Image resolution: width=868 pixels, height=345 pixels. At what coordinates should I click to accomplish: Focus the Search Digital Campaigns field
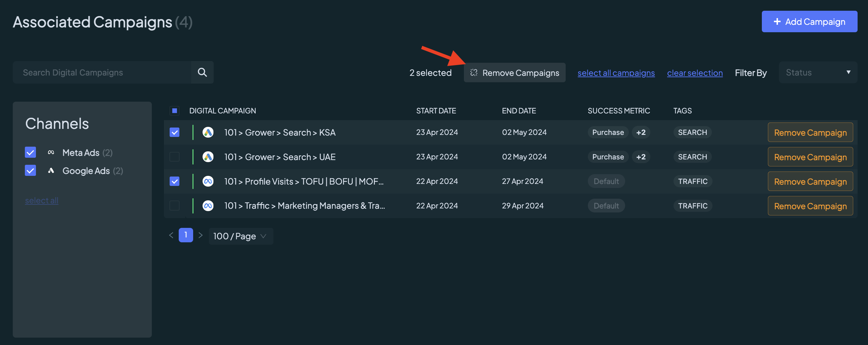pyautogui.click(x=102, y=72)
